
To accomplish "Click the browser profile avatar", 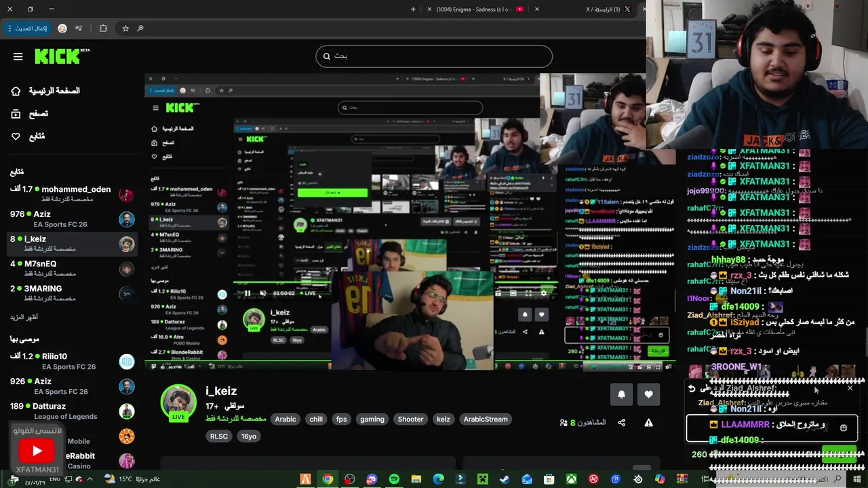I will click(62, 28).
